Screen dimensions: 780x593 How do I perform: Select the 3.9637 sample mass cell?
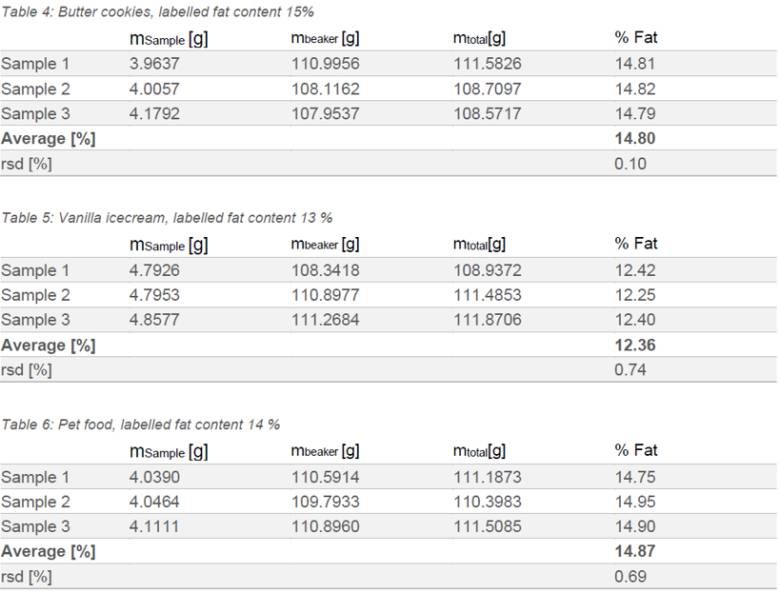pos(154,64)
